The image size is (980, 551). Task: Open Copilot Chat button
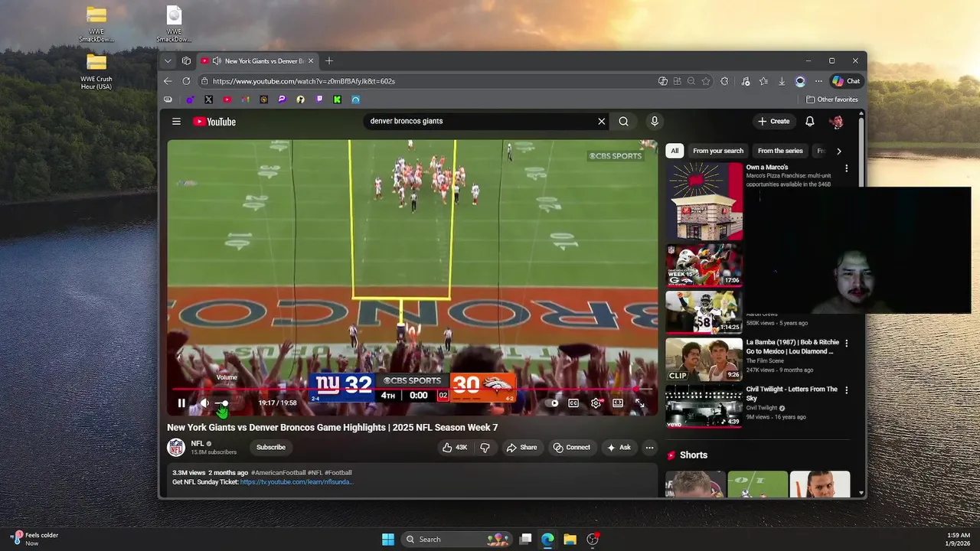[x=846, y=81]
